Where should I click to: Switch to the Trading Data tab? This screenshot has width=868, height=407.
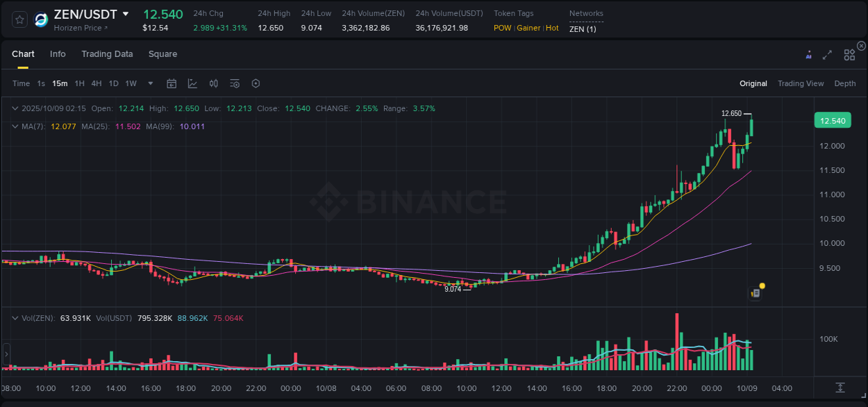coord(107,54)
